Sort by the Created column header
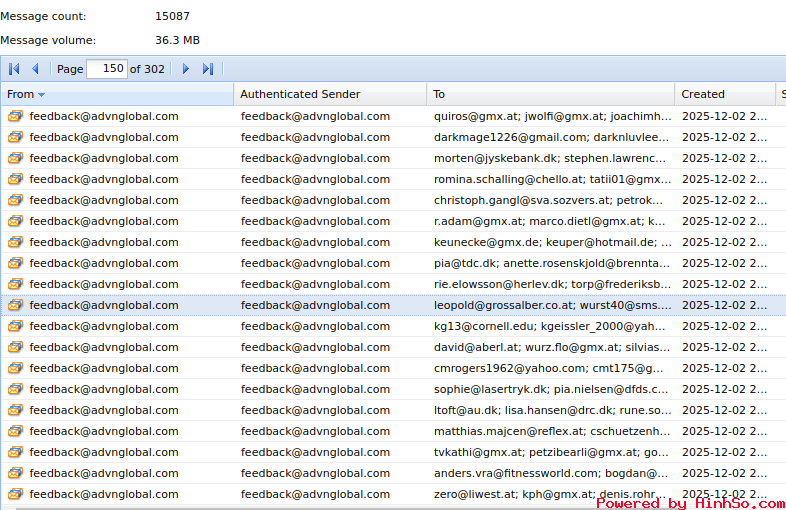The width and height of the screenshot is (786, 510). click(x=703, y=94)
